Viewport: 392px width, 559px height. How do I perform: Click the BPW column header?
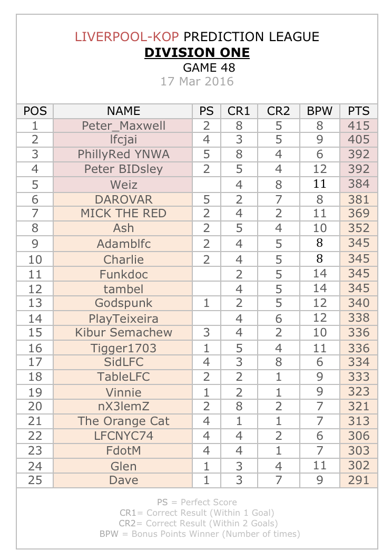319,111
